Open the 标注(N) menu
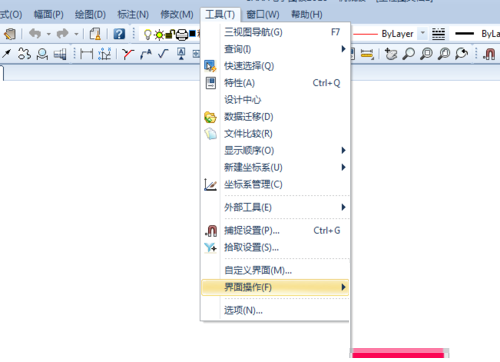The height and width of the screenshot is (362, 500). tap(133, 15)
